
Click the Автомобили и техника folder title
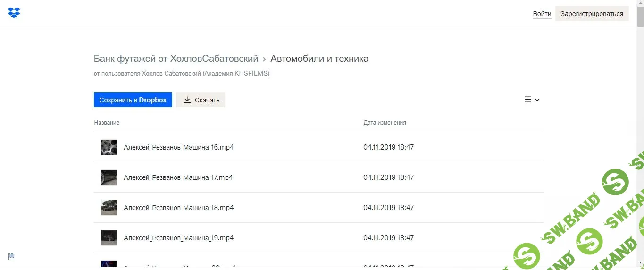[319, 59]
